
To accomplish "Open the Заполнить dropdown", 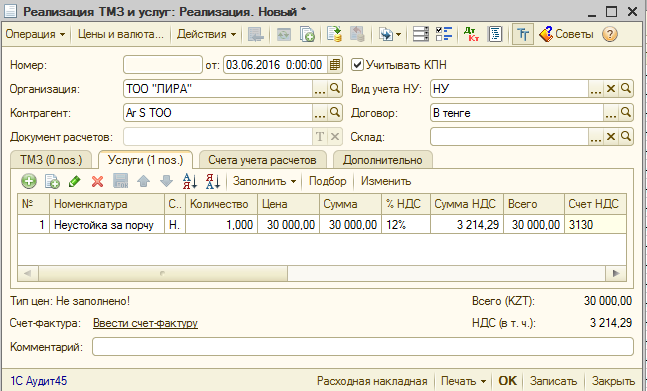I will pyautogui.click(x=264, y=181).
